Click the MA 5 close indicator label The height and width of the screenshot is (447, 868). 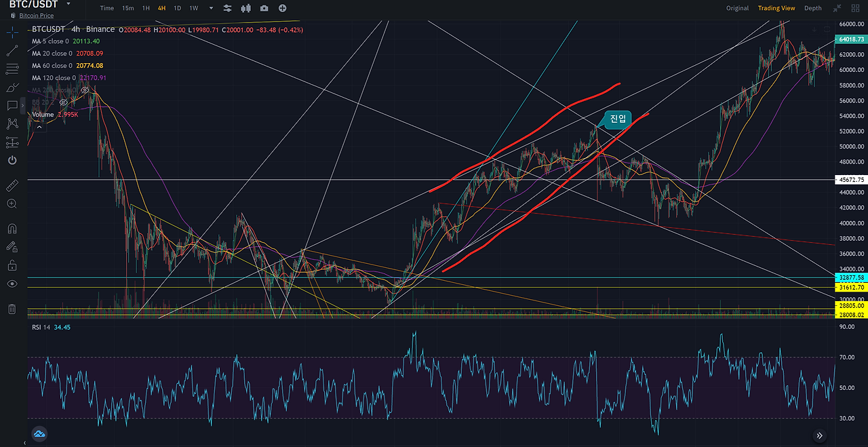point(50,41)
